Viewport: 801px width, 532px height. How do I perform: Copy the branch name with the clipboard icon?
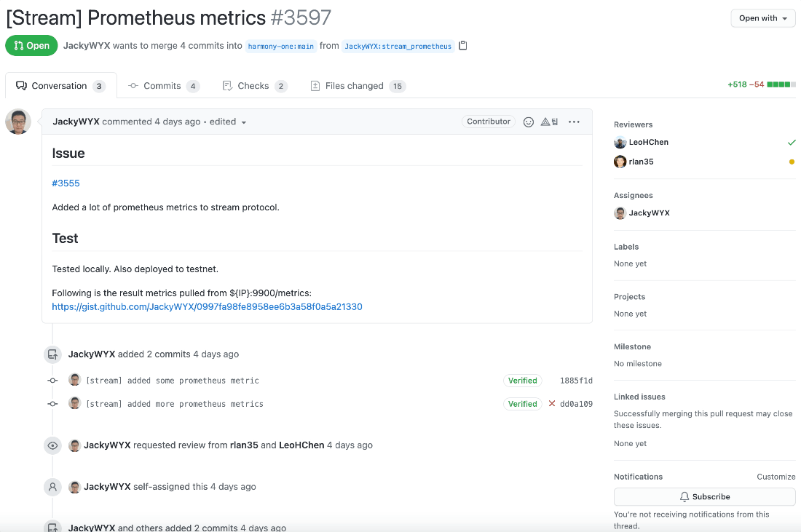pyautogui.click(x=463, y=45)
